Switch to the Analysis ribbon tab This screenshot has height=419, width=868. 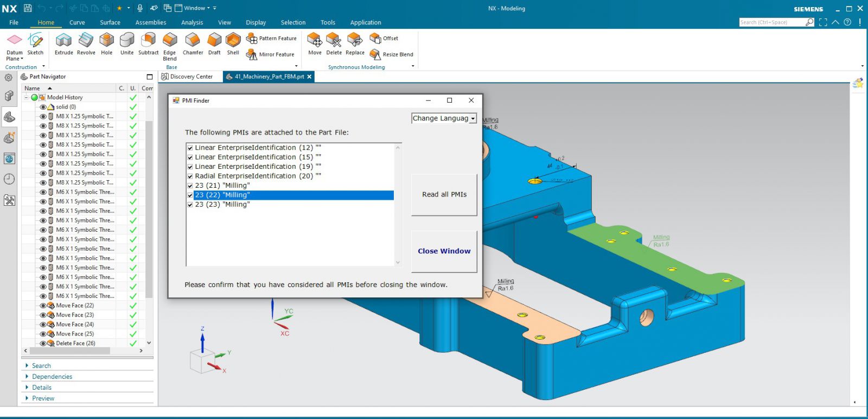192,22
